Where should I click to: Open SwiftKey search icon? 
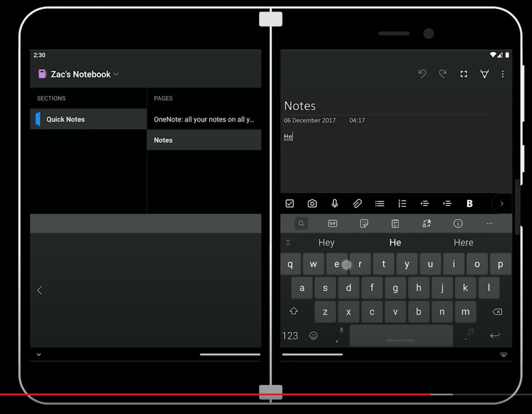pos(301,224)
